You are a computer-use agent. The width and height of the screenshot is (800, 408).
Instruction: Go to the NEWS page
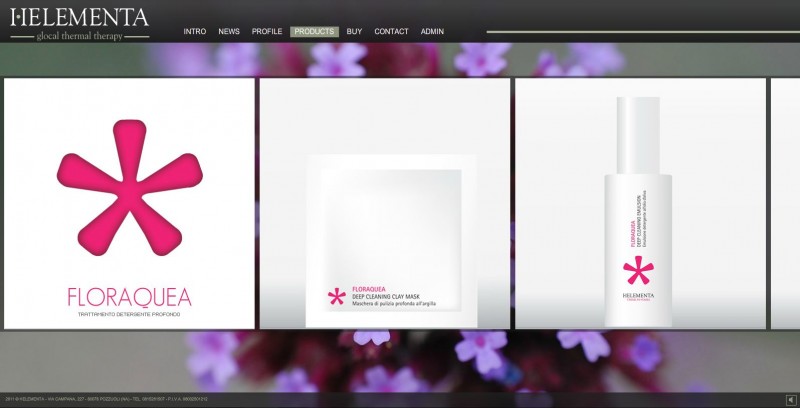pos(229,32)
